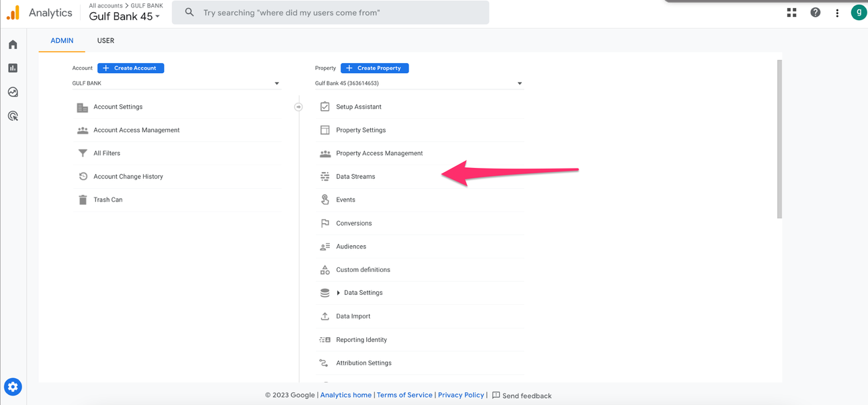Viewport: 868px width, 405px height.
Task: Click the Property Settings layout icon
Action: tap(325, 130)
